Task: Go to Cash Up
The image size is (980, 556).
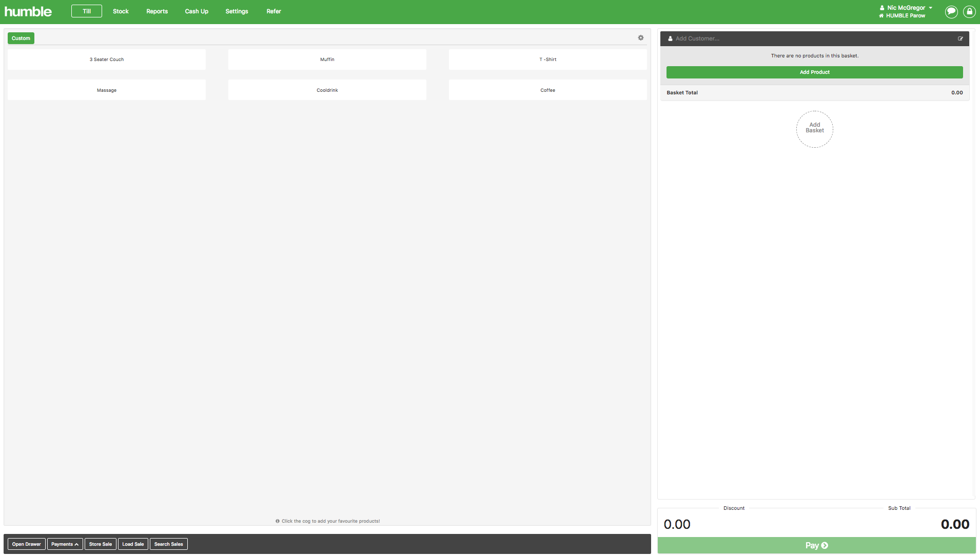Action: click(x=197, y=11)
